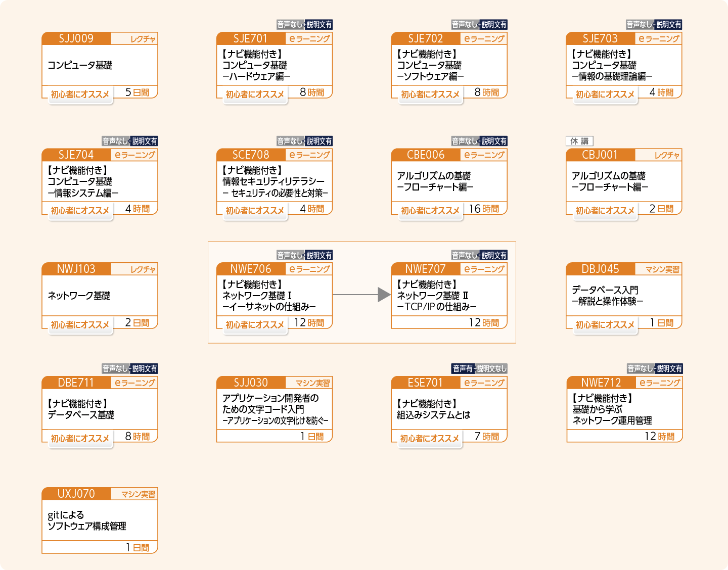The height and width of the screenshot is (570, 728).
Task: Click the eラーニング label on SJE702
Action: pos(484,38)
